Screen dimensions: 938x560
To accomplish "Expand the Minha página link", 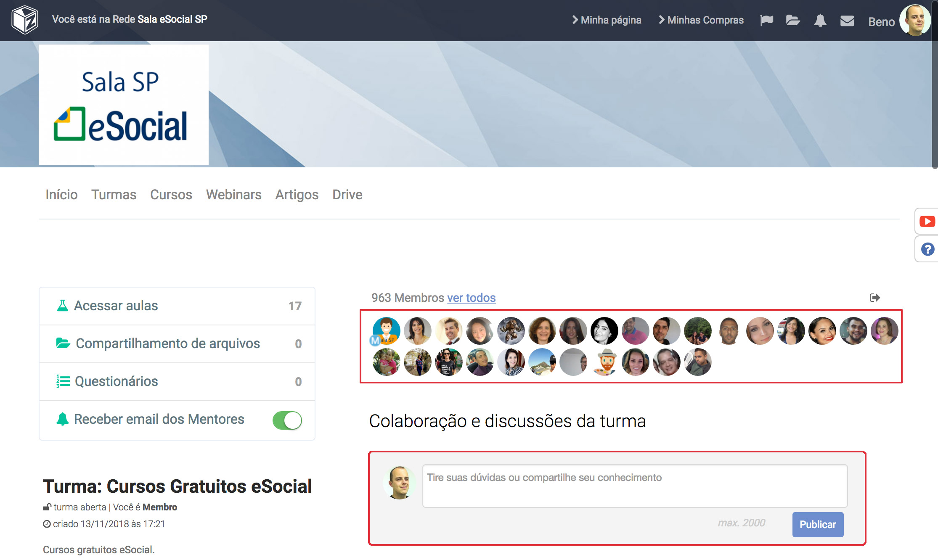I will point(607,20).
